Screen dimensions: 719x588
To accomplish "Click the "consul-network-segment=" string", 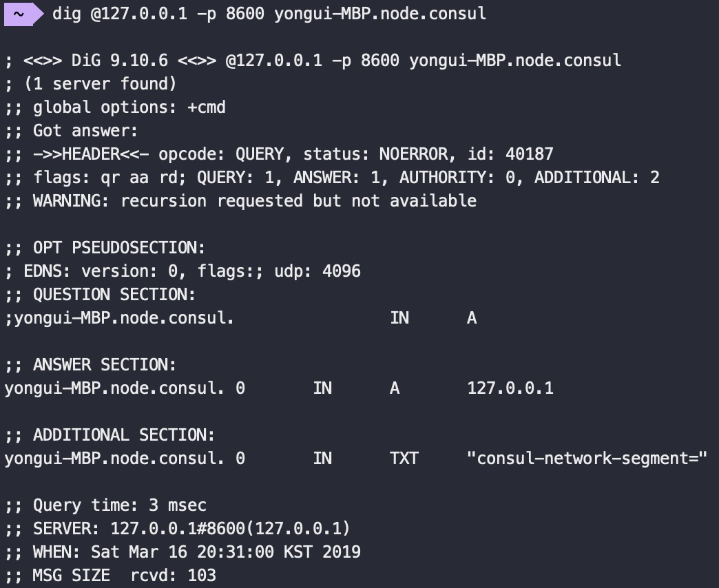I will [x=587, y=459].
